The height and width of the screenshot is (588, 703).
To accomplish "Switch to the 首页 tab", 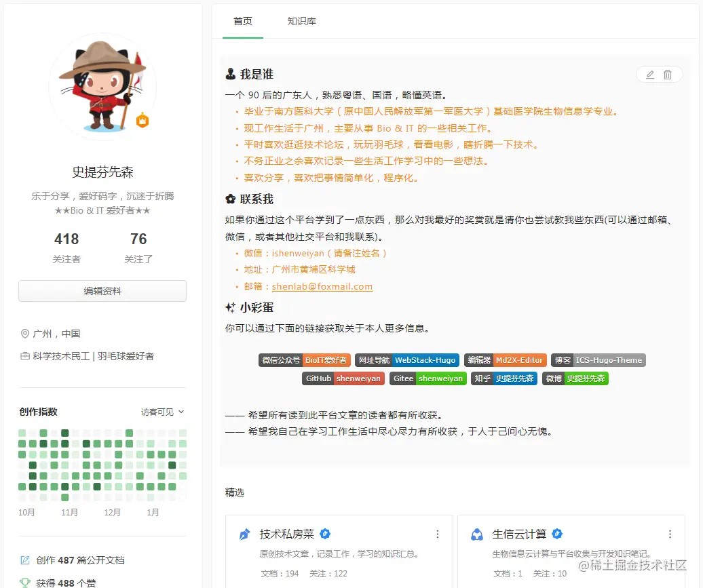I will point(242,21).
